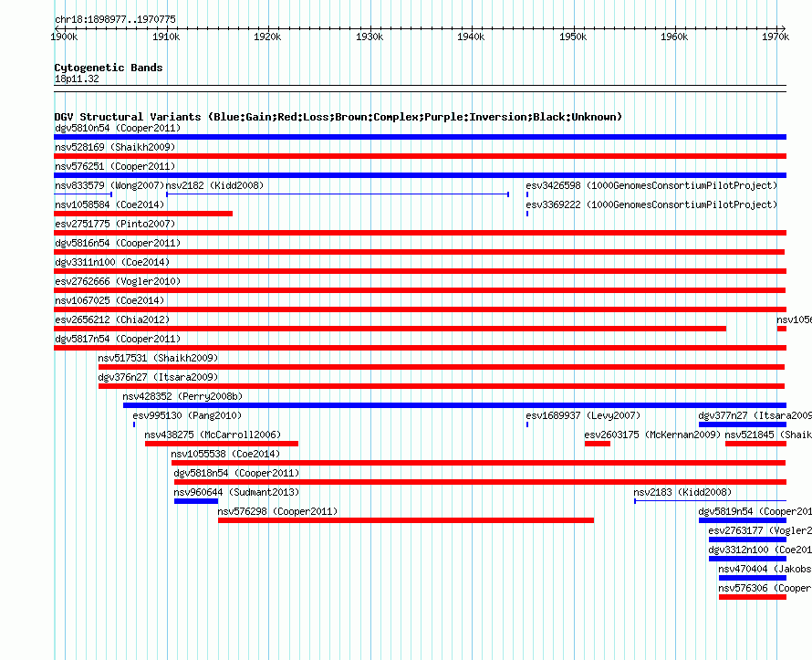812x660 pixels.
Task: Click the esv3369222 1000Genomes variant label
Action: (x=652, y=204)
